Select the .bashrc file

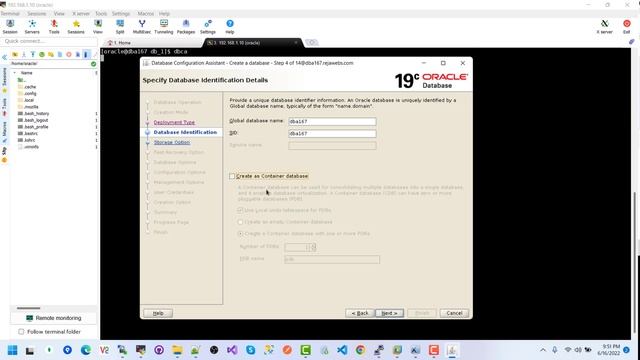(31, 133)
